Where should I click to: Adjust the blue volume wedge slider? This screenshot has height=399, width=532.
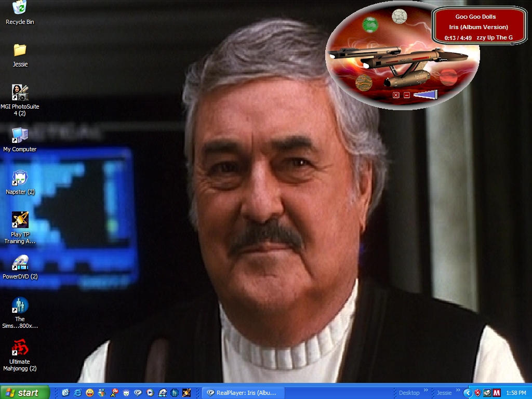point(425,95)
